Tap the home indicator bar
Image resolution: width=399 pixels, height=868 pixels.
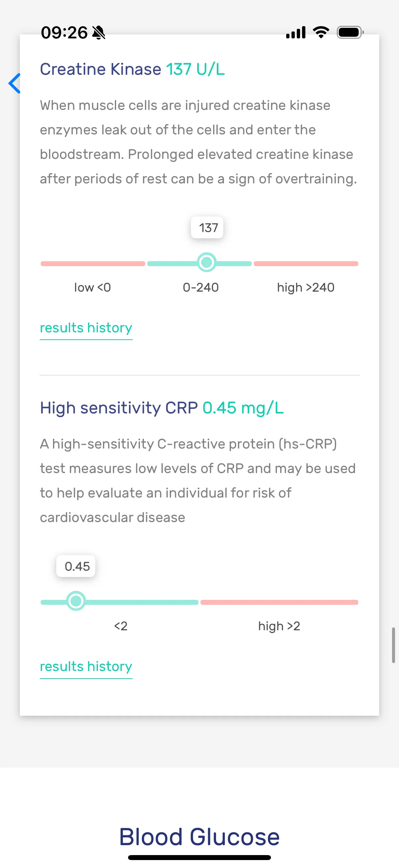tap(199, 857)
